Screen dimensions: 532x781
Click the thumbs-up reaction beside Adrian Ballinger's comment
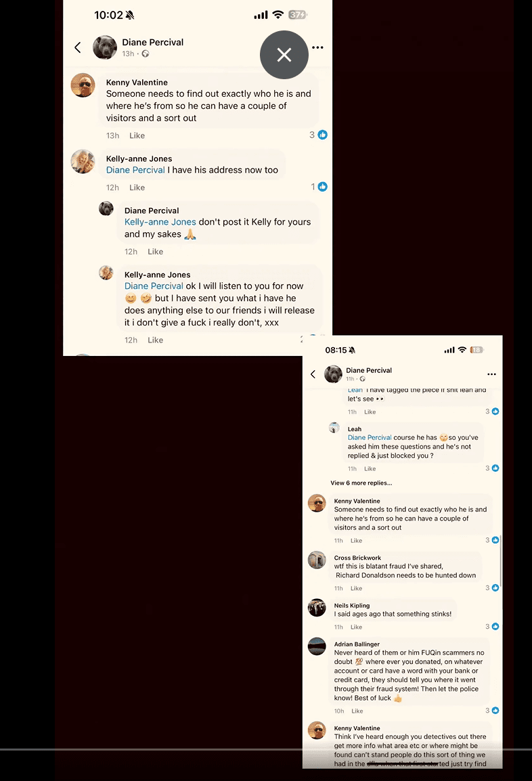pyautogui.click(x=495, y=711)
